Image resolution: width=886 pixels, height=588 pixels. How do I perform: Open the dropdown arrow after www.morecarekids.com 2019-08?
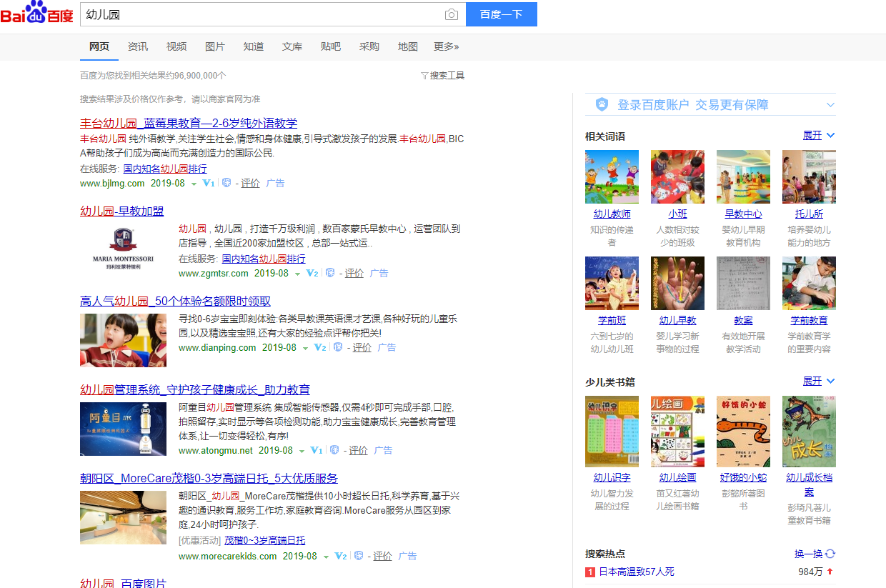(x=326, y=557)
